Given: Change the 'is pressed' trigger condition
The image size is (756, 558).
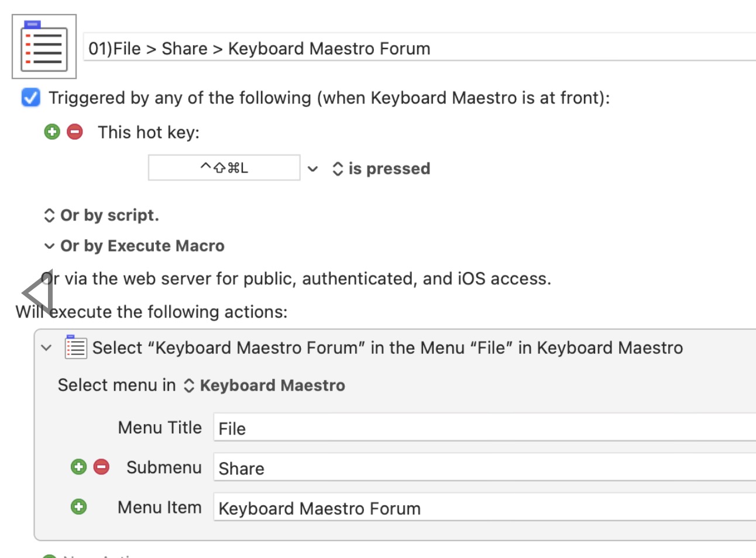Looking at the screenshot, I should (x=381, y=169).
